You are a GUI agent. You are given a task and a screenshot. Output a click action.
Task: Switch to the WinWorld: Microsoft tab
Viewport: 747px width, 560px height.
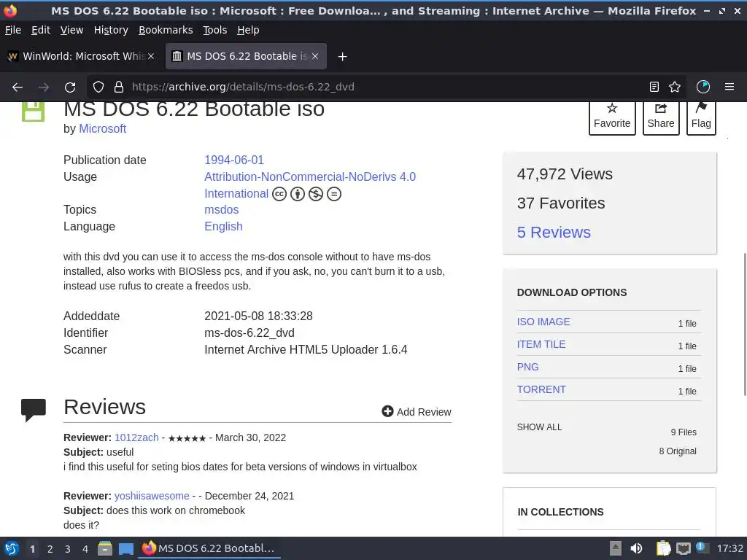[81, 56]
